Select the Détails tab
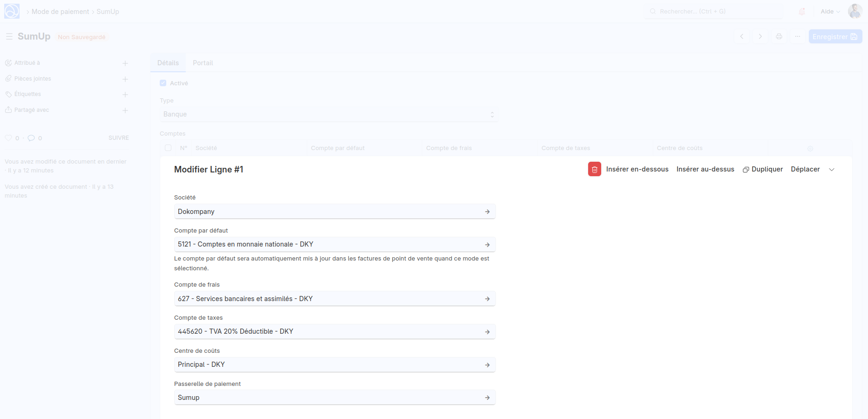868x419 pixels. (x=168, y=63)
